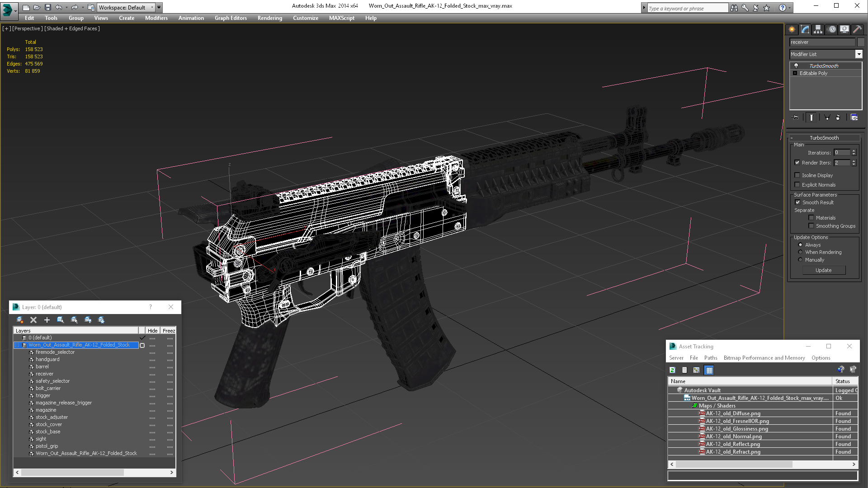Open the Workspace Default dropdown
The width and height of the screenshot is (868, 488).
[x=126, y=7]
